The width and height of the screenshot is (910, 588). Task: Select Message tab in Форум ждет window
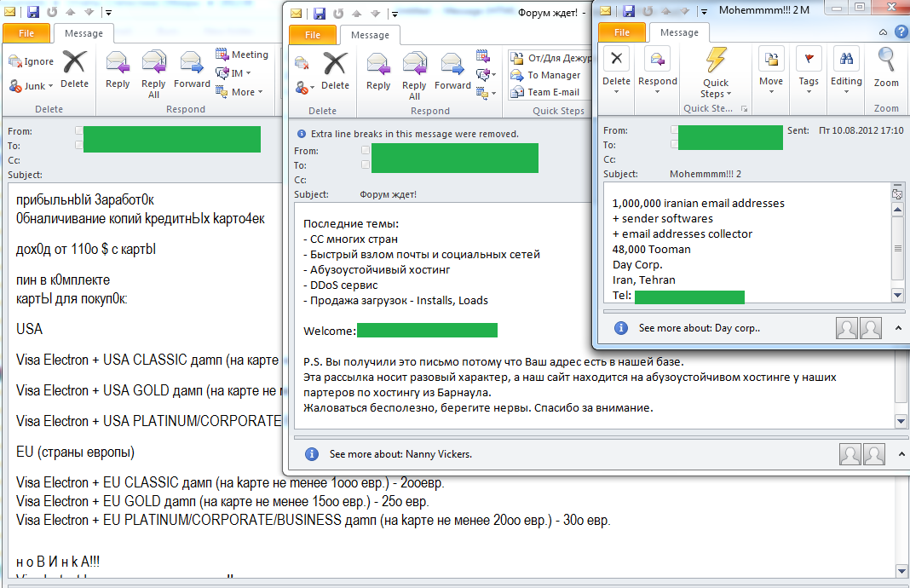(371, 35)
